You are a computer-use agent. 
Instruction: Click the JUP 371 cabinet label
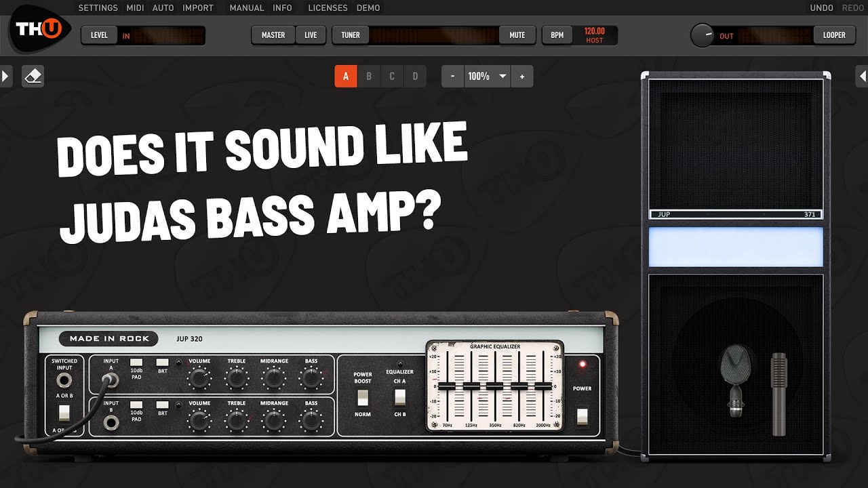(736, 214)
